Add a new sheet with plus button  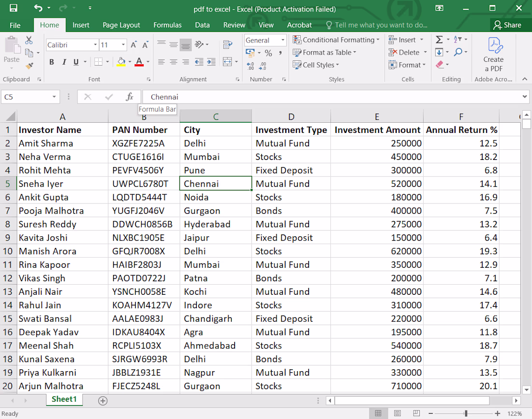click(x=103, y=401)
